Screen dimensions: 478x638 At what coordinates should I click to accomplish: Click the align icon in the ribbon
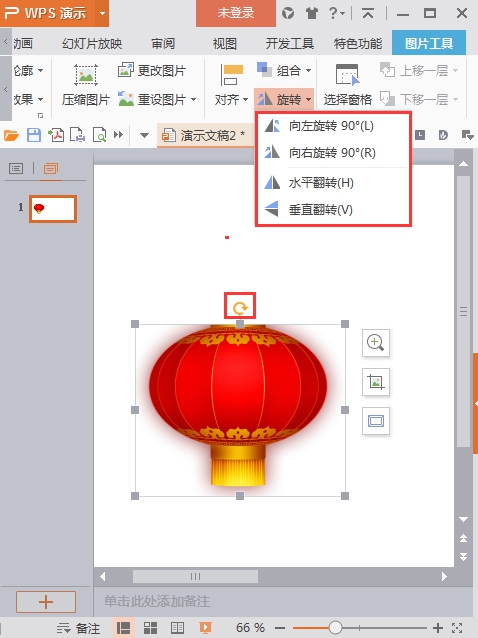pyautogui.click(x=231, y=74)
